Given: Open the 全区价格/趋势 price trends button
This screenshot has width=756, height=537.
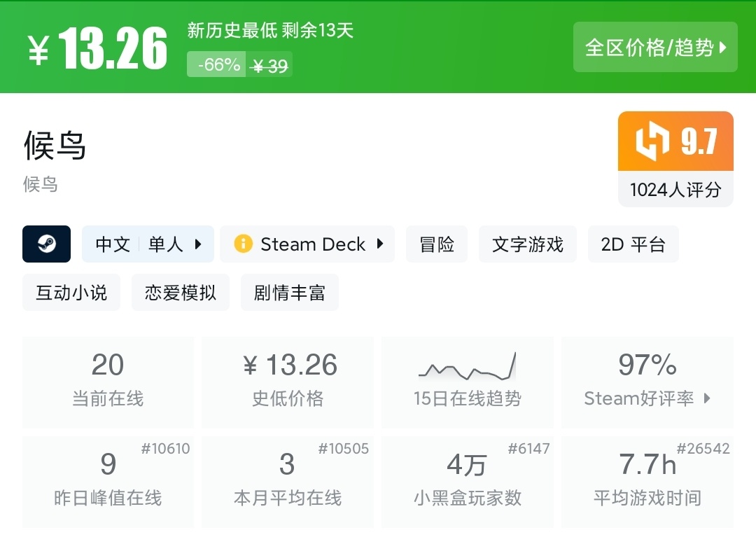Looking at the screenshot, I should [655, 47].
